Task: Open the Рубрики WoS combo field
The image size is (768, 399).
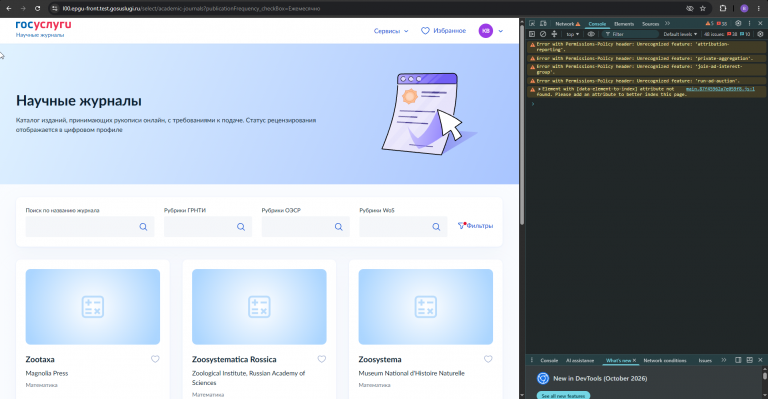Action: click(x=403, y=227)
